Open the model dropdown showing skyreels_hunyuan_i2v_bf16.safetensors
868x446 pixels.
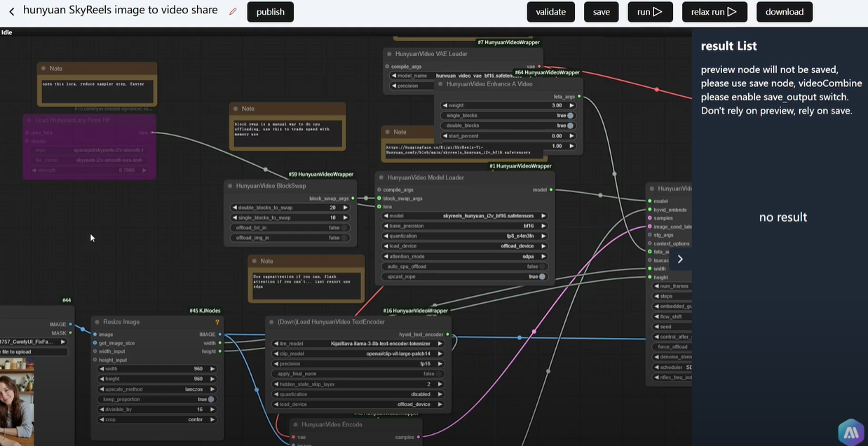464,216
